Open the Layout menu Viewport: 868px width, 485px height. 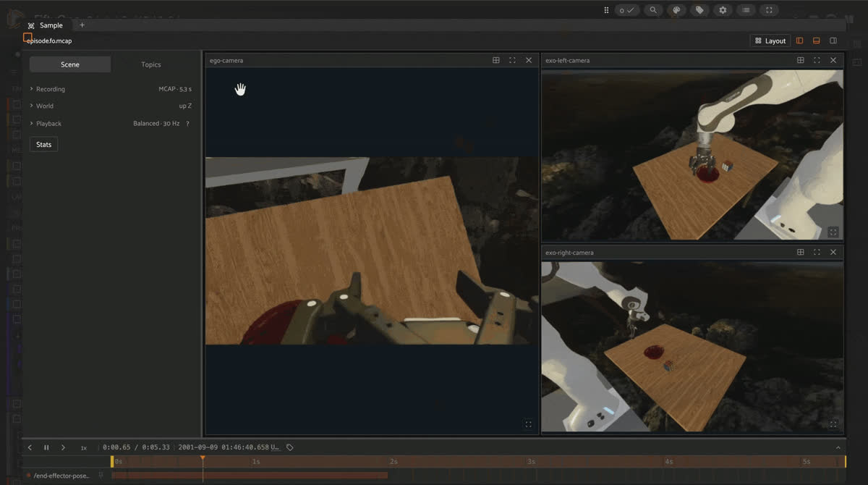click(x=770, y=41)
